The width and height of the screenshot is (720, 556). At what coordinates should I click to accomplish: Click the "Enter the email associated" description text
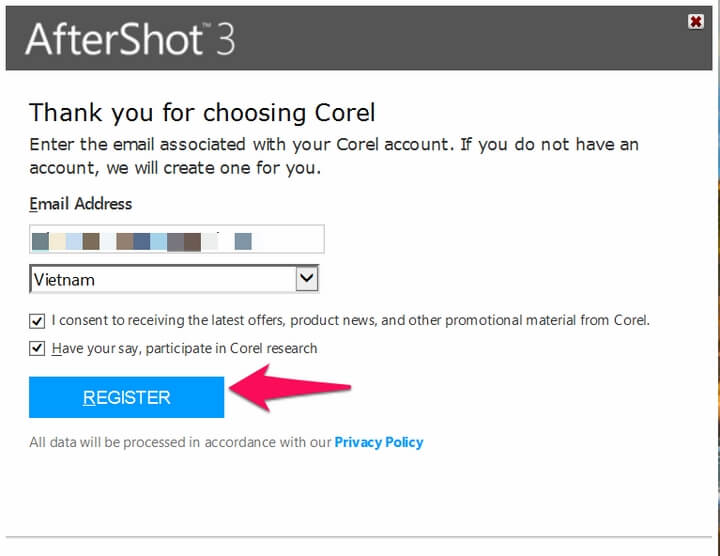pos(334,156)
